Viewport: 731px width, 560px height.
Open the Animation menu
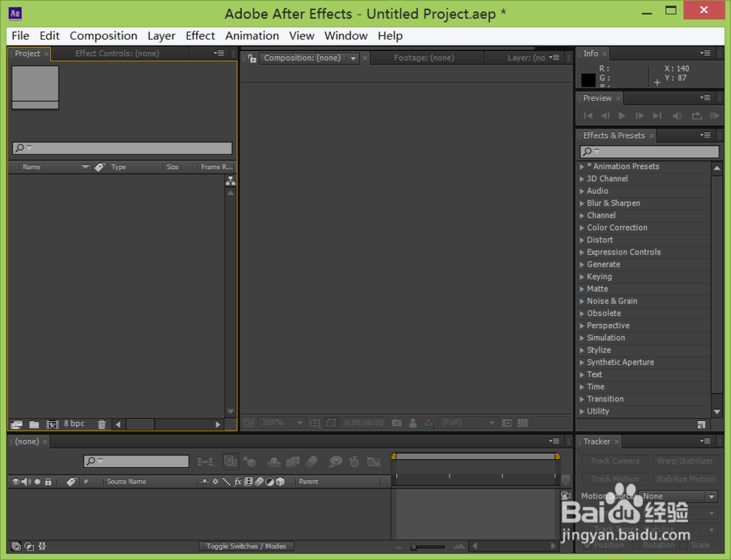click(252, 36)
